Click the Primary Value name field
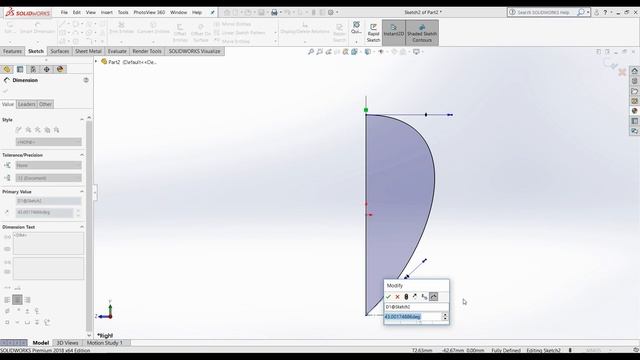The height and width of the screenshot is (360, 640). 49,201
